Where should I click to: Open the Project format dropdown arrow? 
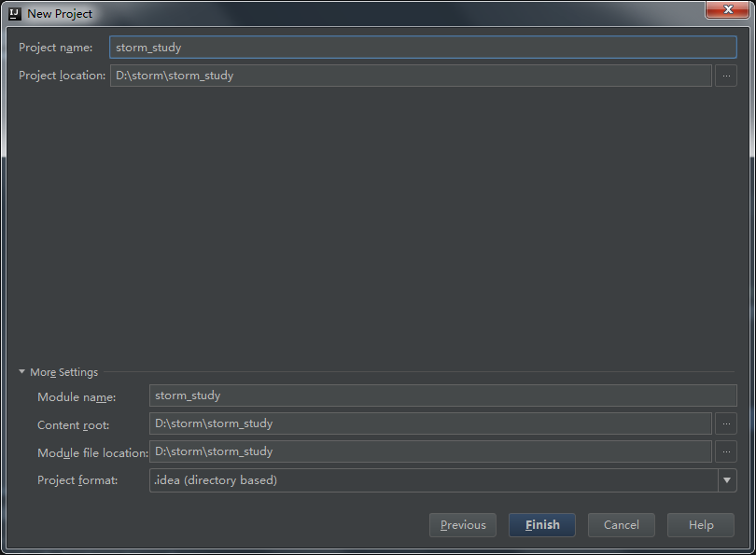[727, 480]
